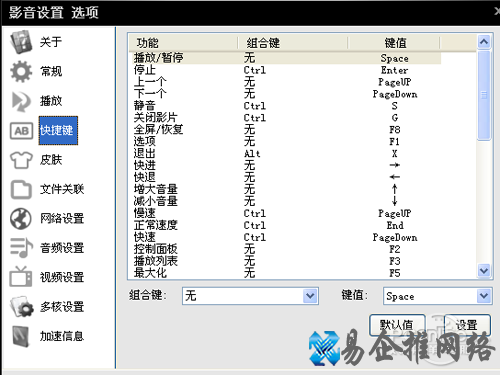Open 音频设置 page
Image resolution: width=500 pixels, height=375 pixels.
pyautogui.click(x=62, y=248)
